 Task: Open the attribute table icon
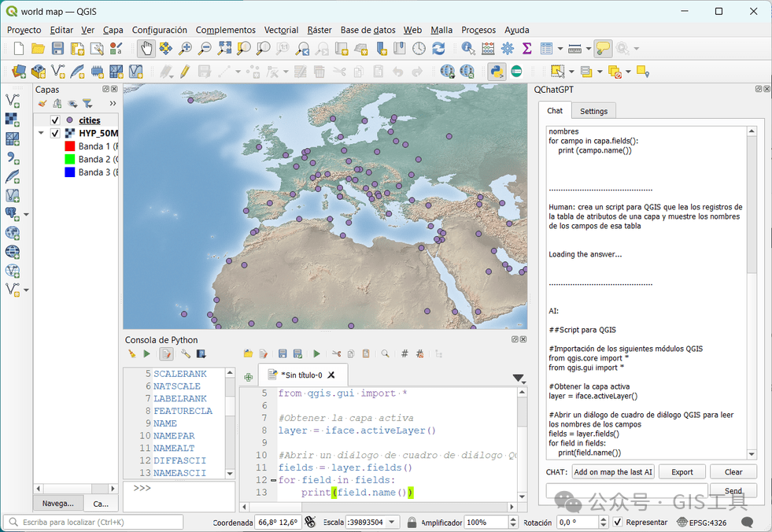pyautogui.click(x=546, y=48)
